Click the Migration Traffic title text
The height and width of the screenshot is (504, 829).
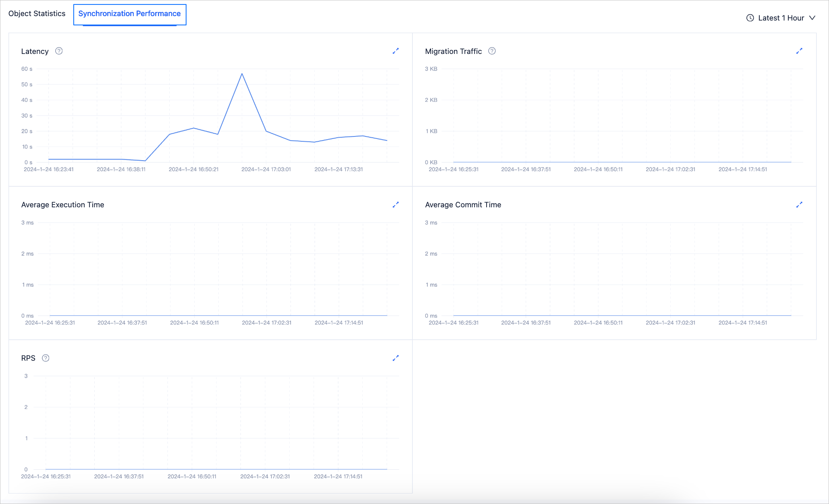453,52
